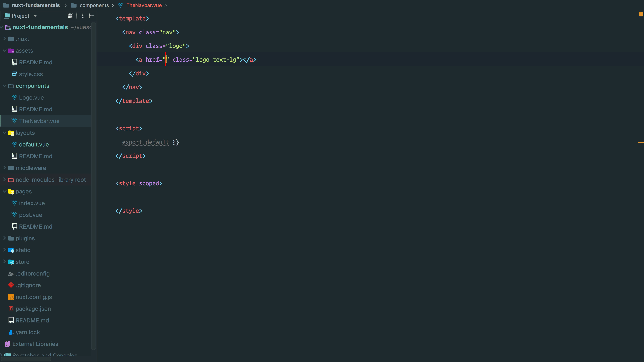The height and width of the screenshot is (362, 644).
Task: Click the nav class attribute line
Action: pos(150,32)
